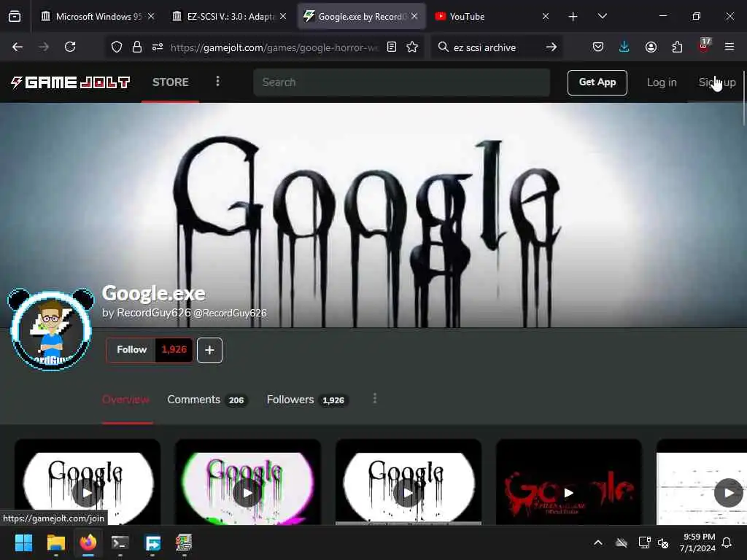Open the Followers tab

pos(307,400)
